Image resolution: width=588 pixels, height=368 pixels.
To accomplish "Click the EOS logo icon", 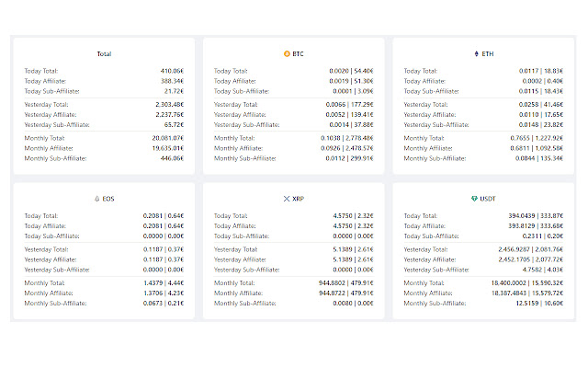I will (96, 199).
